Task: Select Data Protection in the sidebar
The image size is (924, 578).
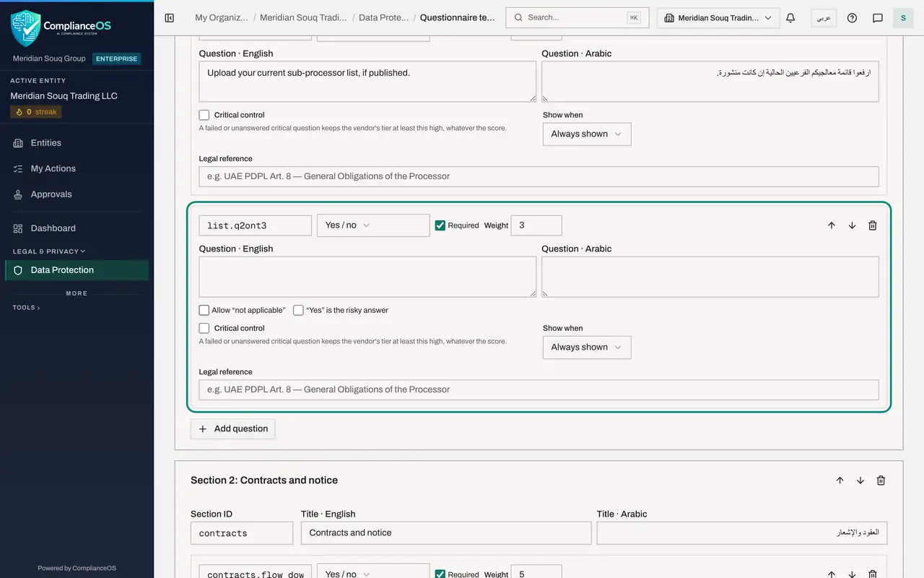Action: click(x=77, y=270)
